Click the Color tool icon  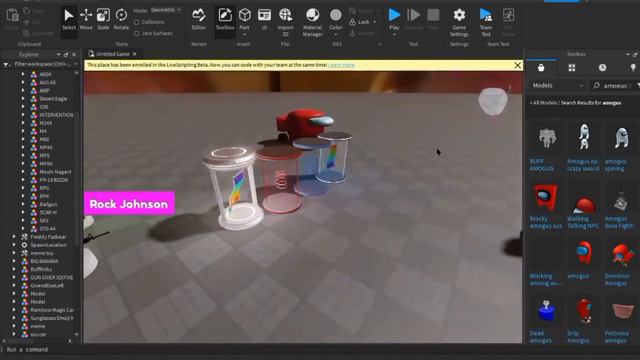tap(336, 16)
